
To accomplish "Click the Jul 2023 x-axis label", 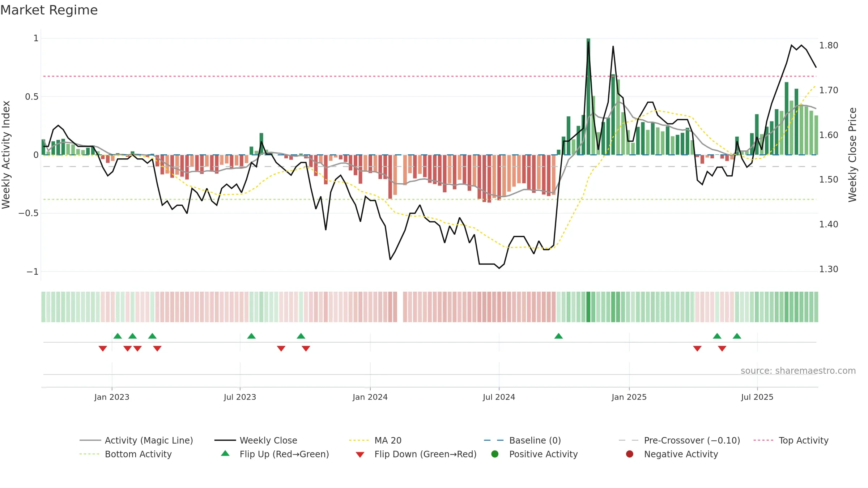I will (x=240, y=397).
